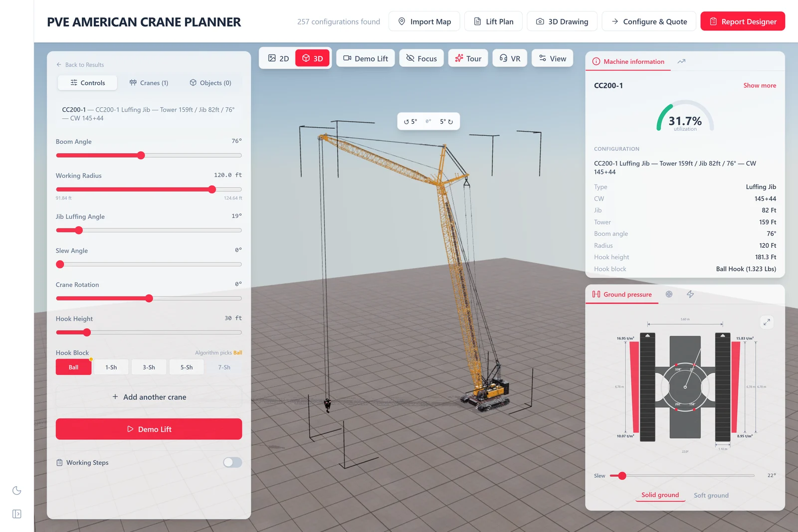This screenshot has height=532, width=798.
Task: Click the crane configuration description text
Action: click(x=149, y=114)
